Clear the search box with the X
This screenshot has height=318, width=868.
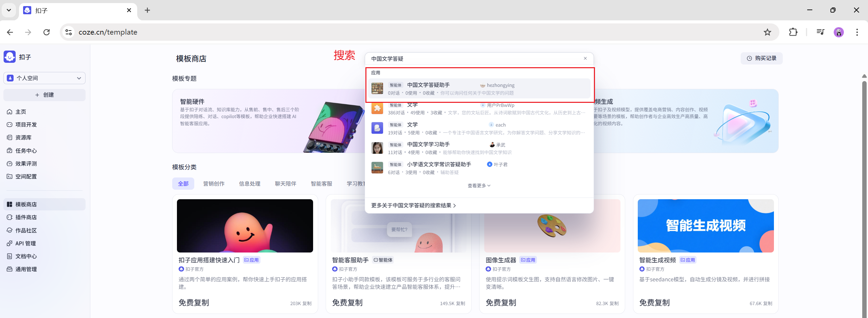585,58
